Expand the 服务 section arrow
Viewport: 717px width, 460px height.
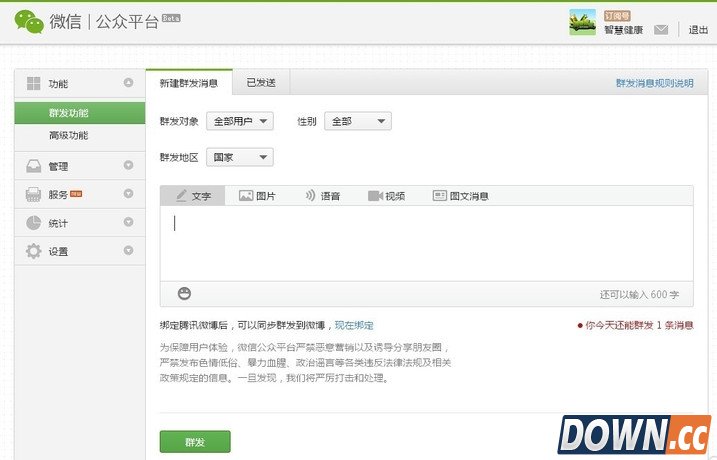click(x=128, y=193)
